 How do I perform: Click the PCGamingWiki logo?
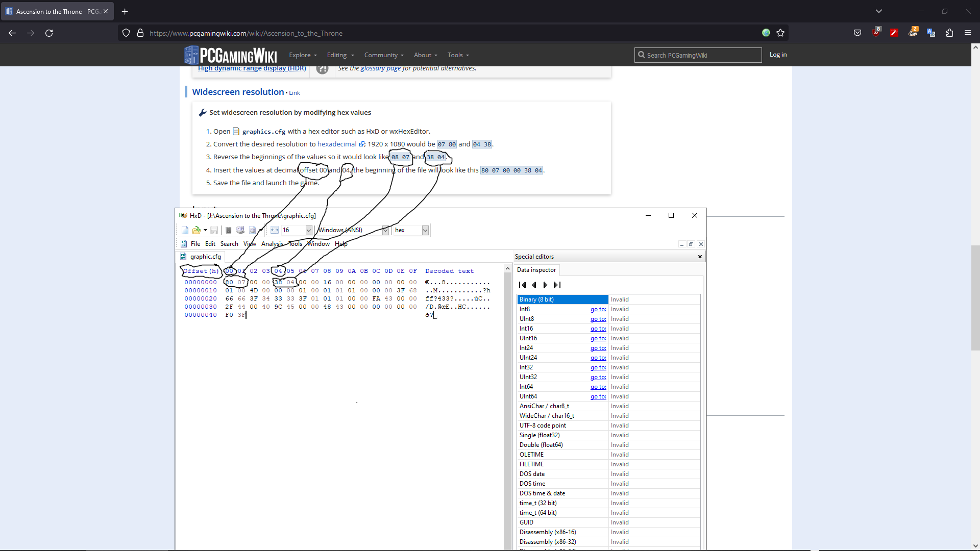tap(231, 55)
